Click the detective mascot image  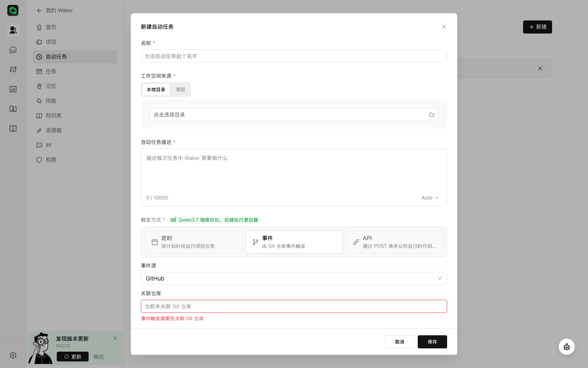coord(41,348)
